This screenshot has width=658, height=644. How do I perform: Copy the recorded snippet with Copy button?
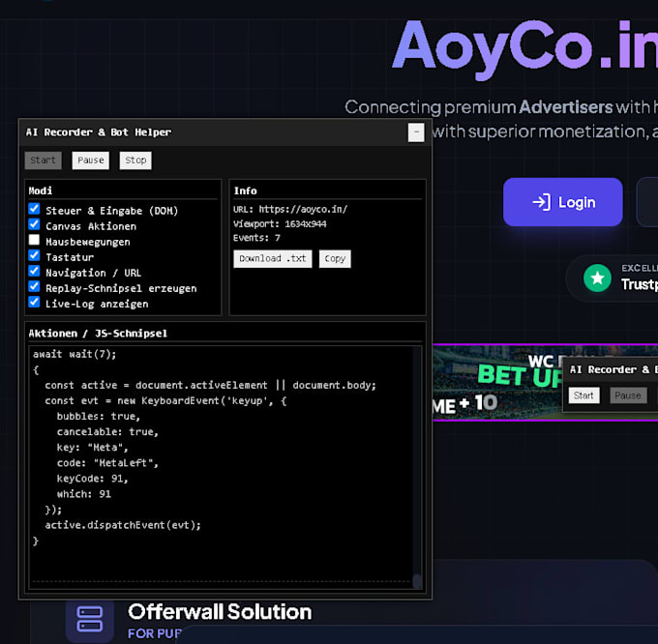[335, 259]
